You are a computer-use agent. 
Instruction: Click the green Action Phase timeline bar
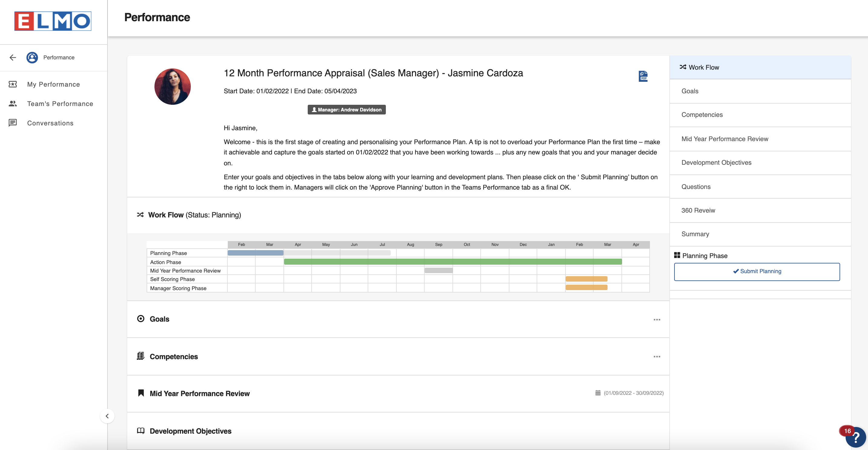click(452, 262)
